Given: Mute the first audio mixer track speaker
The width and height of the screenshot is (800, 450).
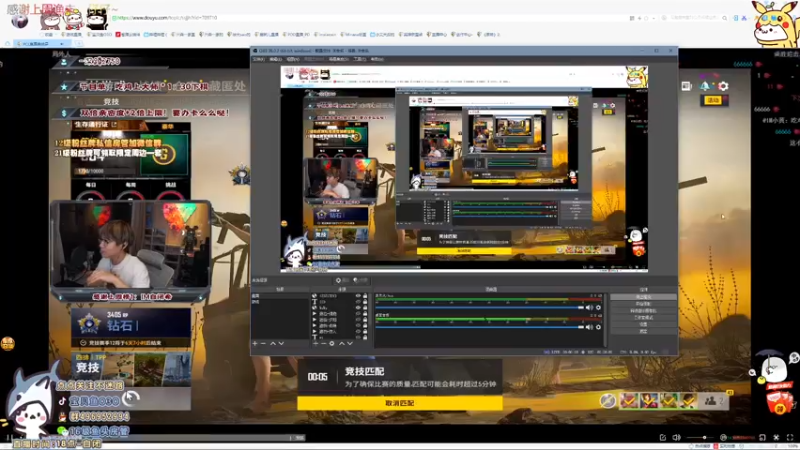Looking at the screenshot, I should (x=589, y=308).
